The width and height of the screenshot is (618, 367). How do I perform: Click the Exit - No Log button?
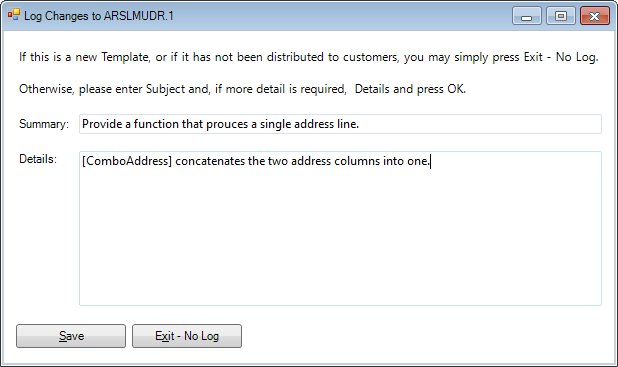pos(187,336)
